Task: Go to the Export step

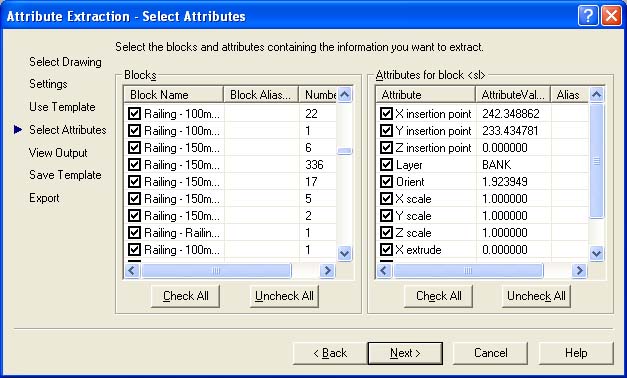Action: click(x=44, y=198)
